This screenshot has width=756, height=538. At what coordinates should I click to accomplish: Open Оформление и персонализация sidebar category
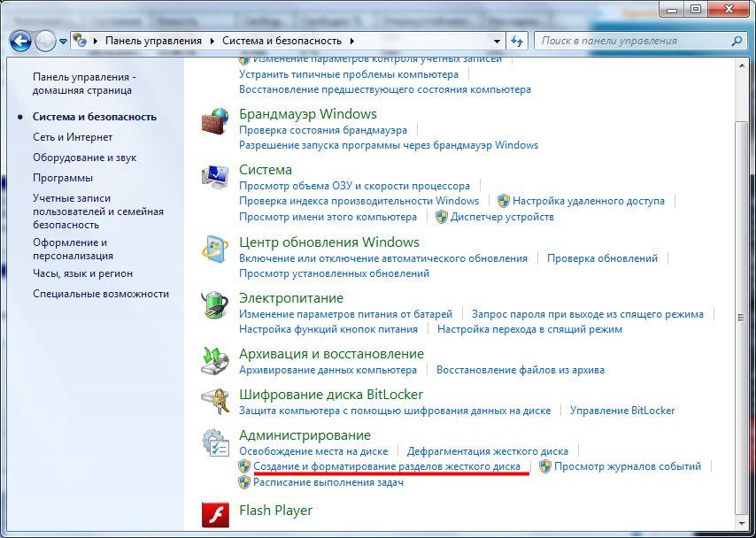(73, 249)
